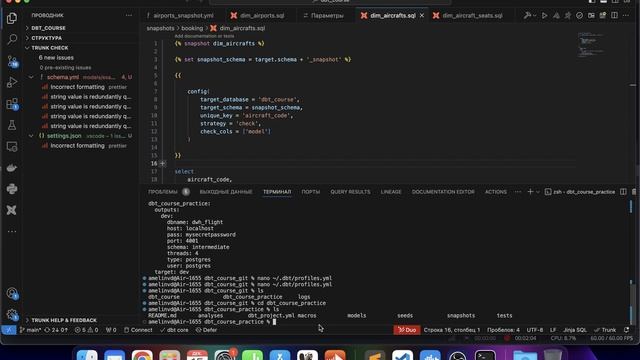This screenshot has width=640, height=360.
Task: Open the Search view in activity bar
Action: 12,40
